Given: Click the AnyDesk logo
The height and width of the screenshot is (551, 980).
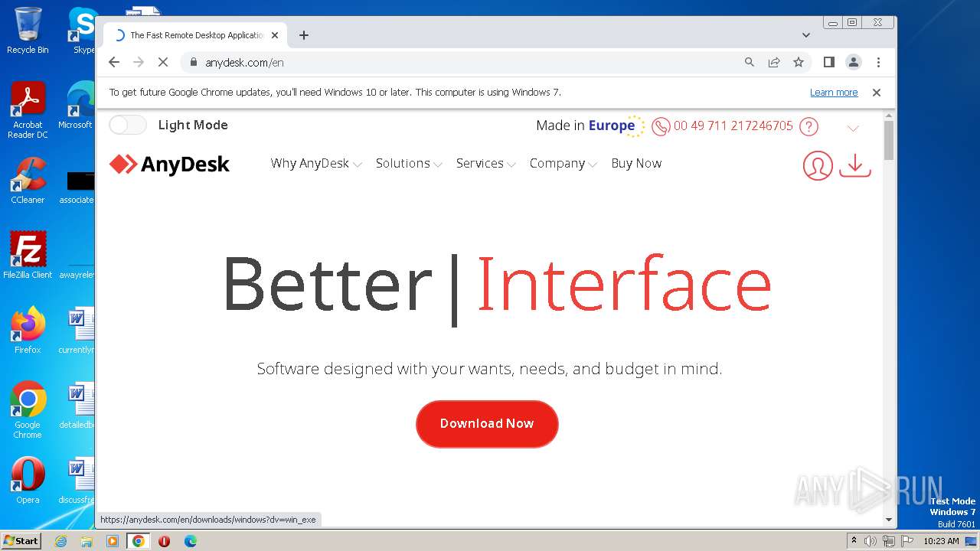Looking at the screenshot, I should tap(169, 164).
